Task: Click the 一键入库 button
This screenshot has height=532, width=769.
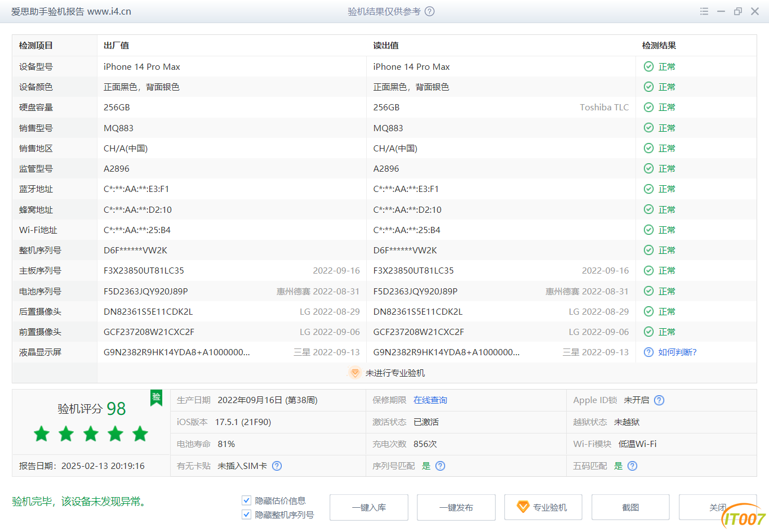Action: (x=369, y=507)
